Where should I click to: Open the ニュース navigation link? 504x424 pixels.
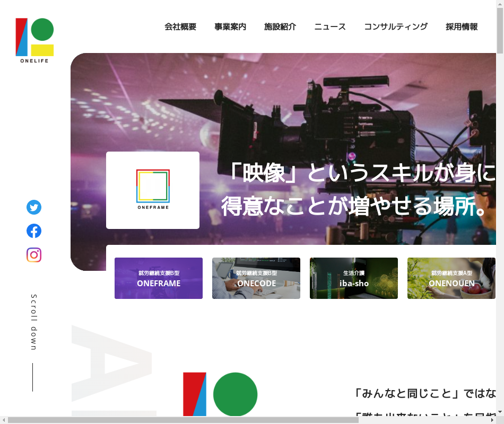[330, 27]
